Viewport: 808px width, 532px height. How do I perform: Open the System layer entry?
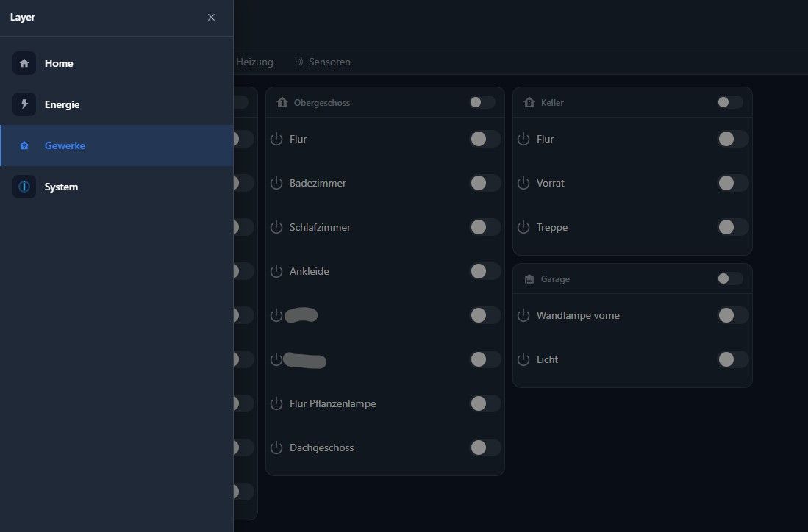tap(116, 187)
